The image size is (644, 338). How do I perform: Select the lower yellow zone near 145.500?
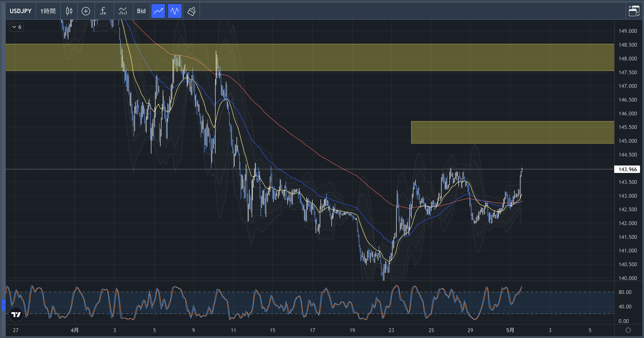click(513, 132)
